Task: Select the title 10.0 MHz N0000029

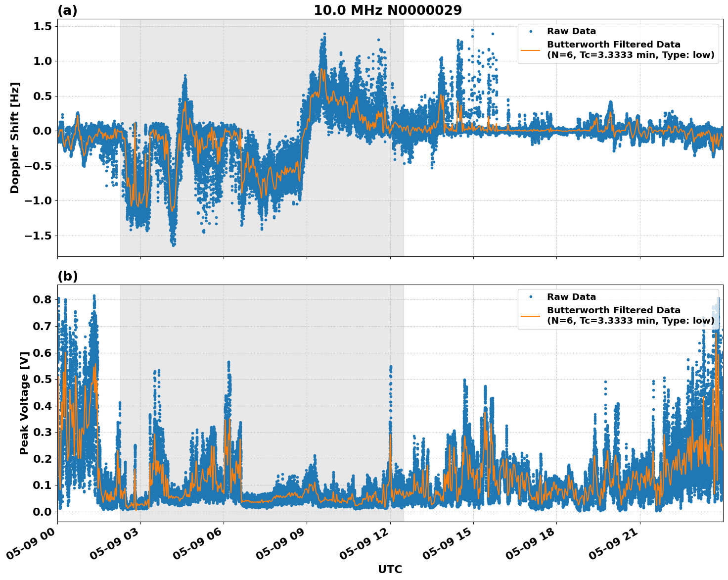Action: 389,9
